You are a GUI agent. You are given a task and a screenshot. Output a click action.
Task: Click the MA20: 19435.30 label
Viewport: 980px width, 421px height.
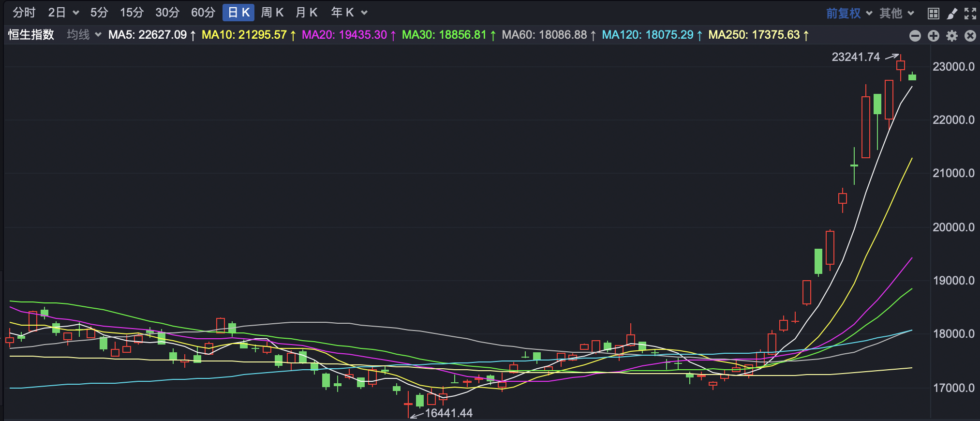pyautogui.click(x=349, y=35)
